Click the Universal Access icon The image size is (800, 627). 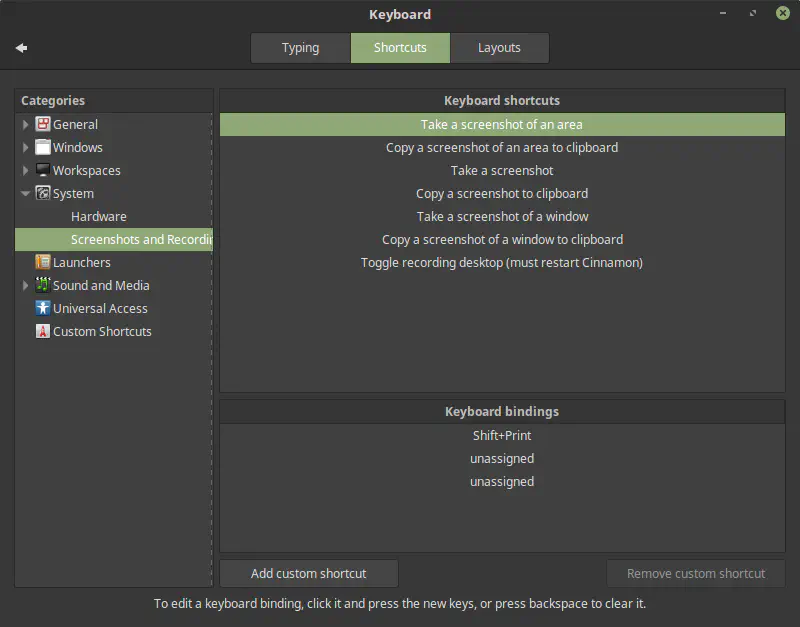(x=43, y=308)
